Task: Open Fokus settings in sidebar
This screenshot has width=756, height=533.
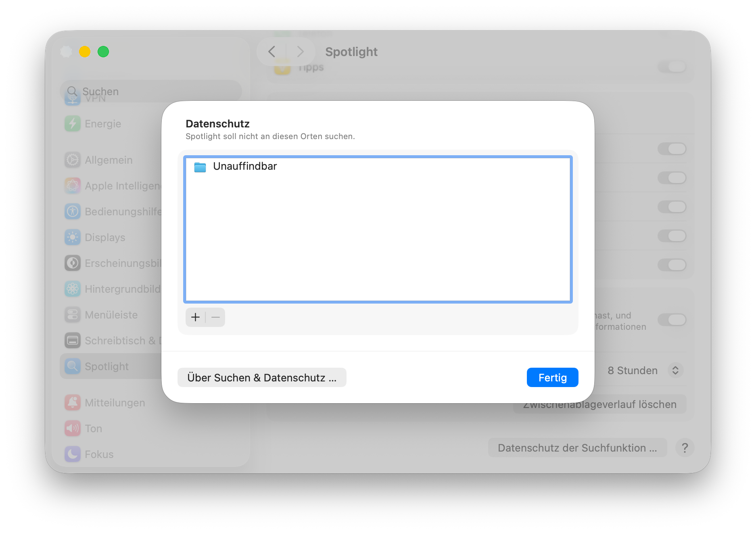Action: (99, 454)
